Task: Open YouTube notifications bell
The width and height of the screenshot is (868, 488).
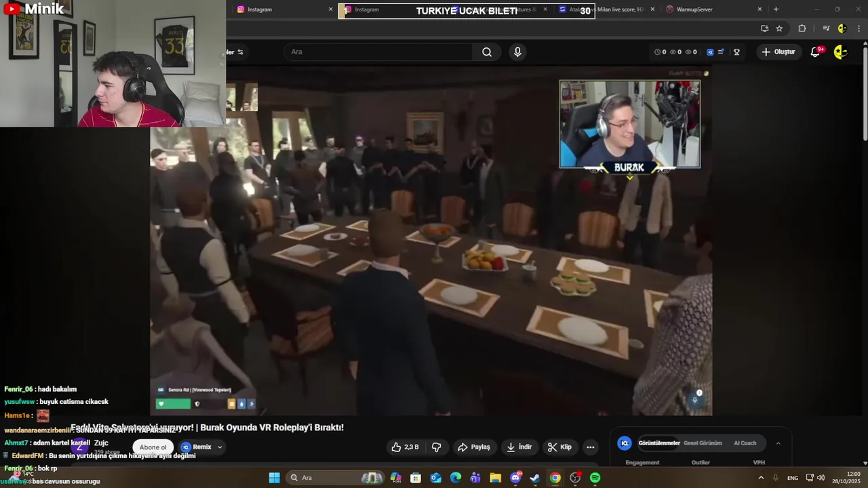Action: coord(816,52)
